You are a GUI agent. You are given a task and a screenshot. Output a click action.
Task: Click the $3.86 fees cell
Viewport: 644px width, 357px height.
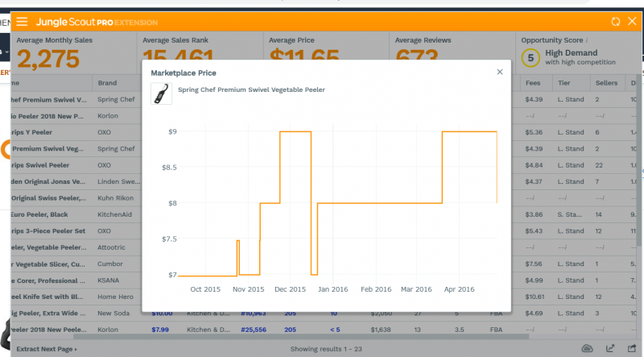[534, 214]
